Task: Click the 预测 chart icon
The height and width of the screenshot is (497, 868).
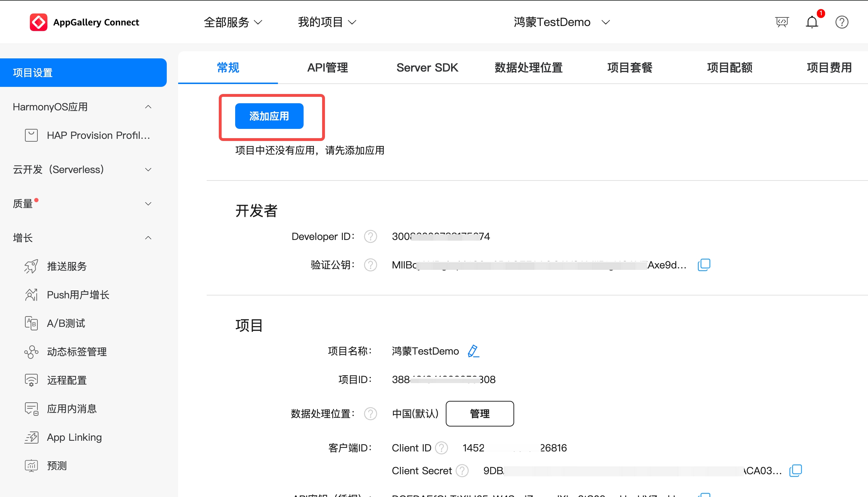Action: coord(31,466)
